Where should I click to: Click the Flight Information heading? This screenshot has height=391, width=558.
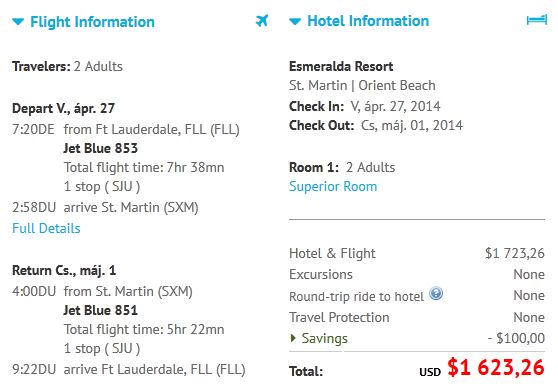93,22
